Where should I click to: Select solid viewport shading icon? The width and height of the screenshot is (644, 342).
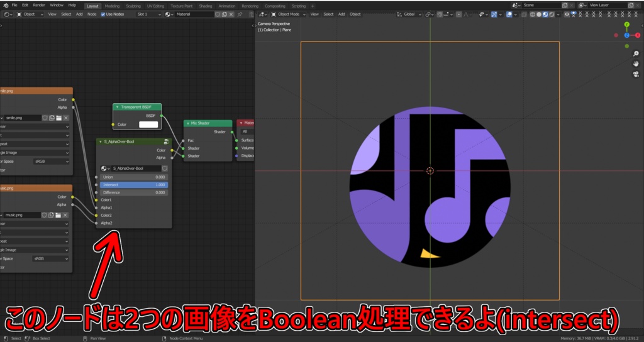tap(539, 14)
